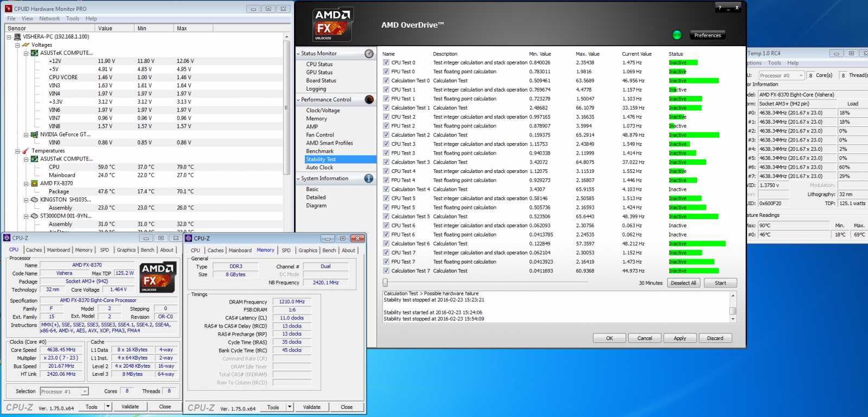Click the HWMonitor vertical scrollbar thumb
Image resolution: width=868 pixels, height=417 pixels.
click(286, 107)
